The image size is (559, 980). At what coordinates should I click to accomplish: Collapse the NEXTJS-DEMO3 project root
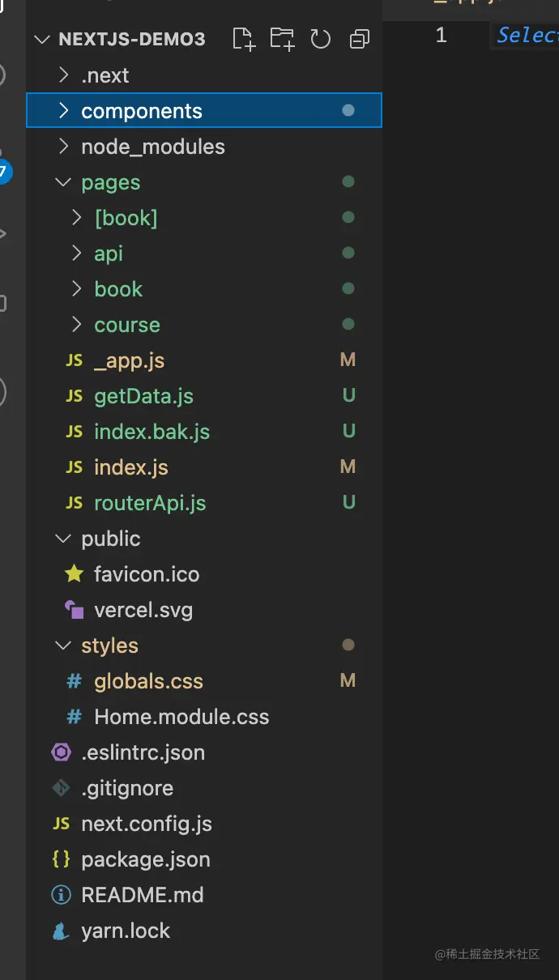(42, 40)
